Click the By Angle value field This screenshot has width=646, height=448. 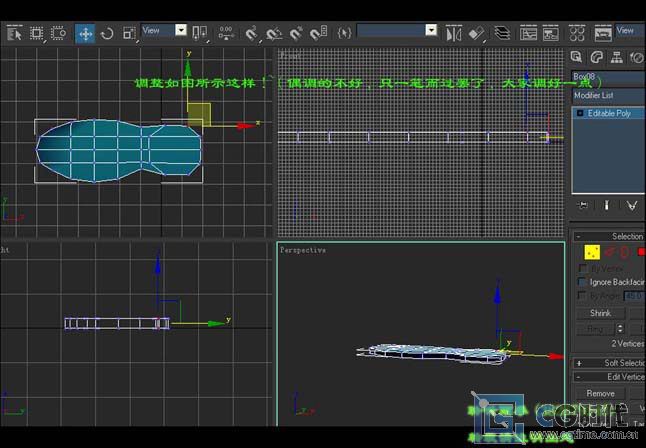click(633, 296)
